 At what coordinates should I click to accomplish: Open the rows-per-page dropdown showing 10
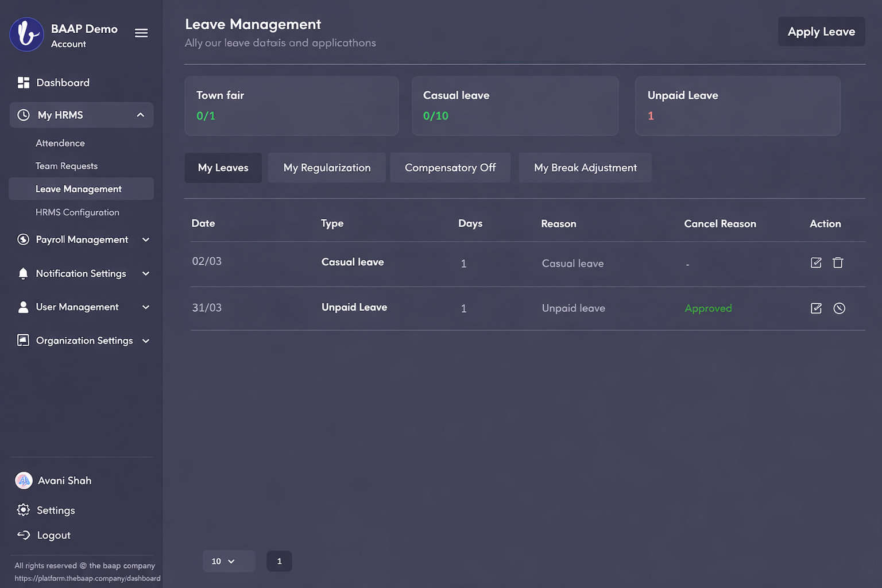(x=228, y=561)
